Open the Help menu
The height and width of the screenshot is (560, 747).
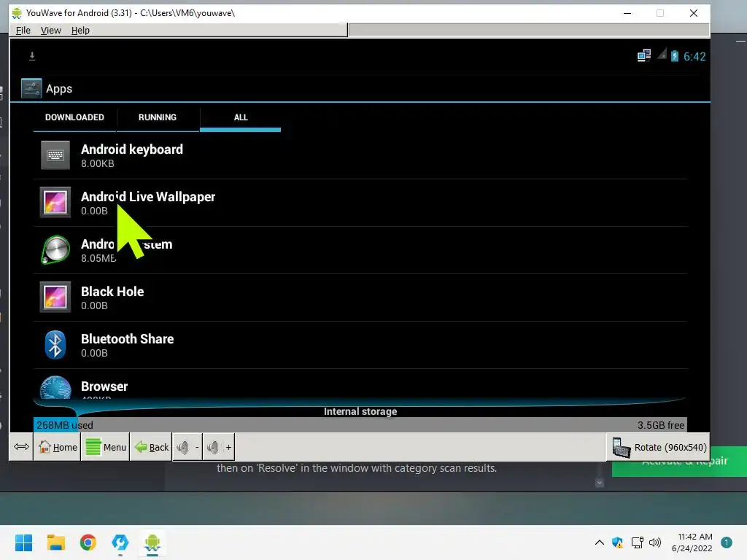coord(80,31)
